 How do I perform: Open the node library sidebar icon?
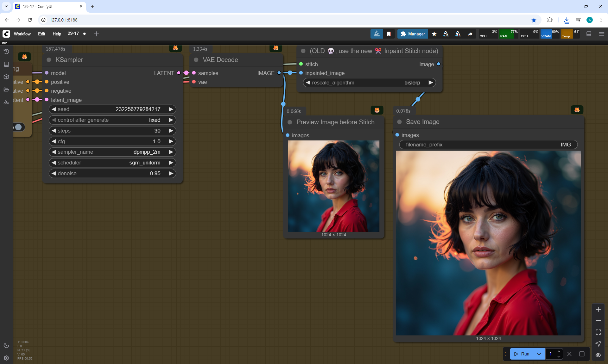[x=6, y=64]
